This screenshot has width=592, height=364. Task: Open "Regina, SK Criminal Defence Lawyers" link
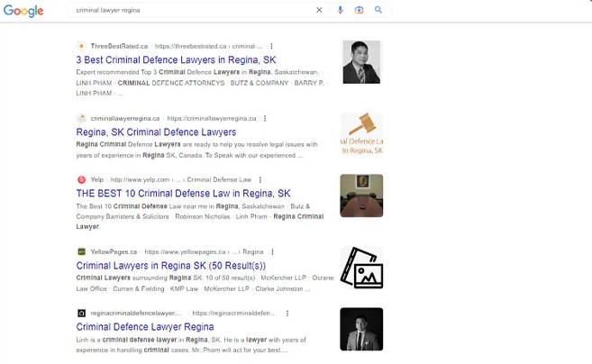click(156, 132)
